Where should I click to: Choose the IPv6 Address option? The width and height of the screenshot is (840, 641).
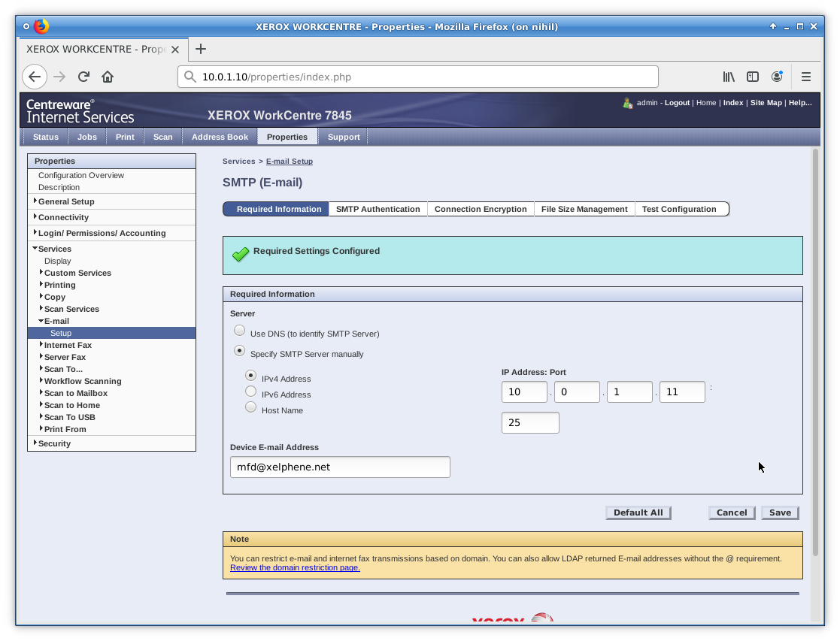(x=250, y=392)
